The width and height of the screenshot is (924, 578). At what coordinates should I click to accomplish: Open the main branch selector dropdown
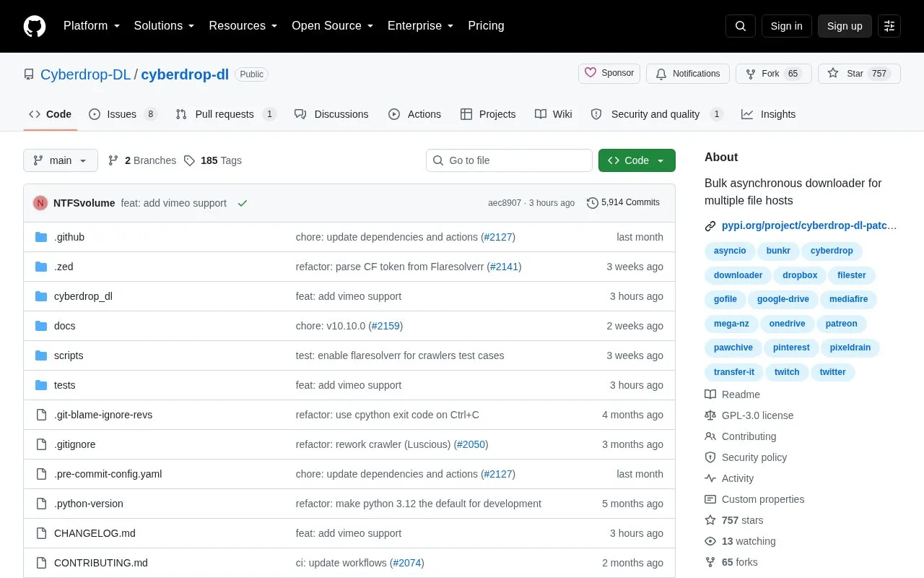coord(61,160)
